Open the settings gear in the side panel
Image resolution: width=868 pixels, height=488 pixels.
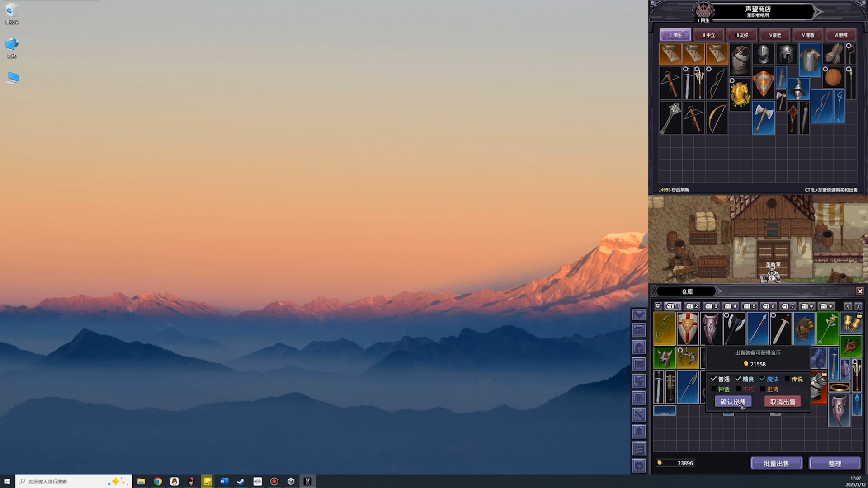639,466
